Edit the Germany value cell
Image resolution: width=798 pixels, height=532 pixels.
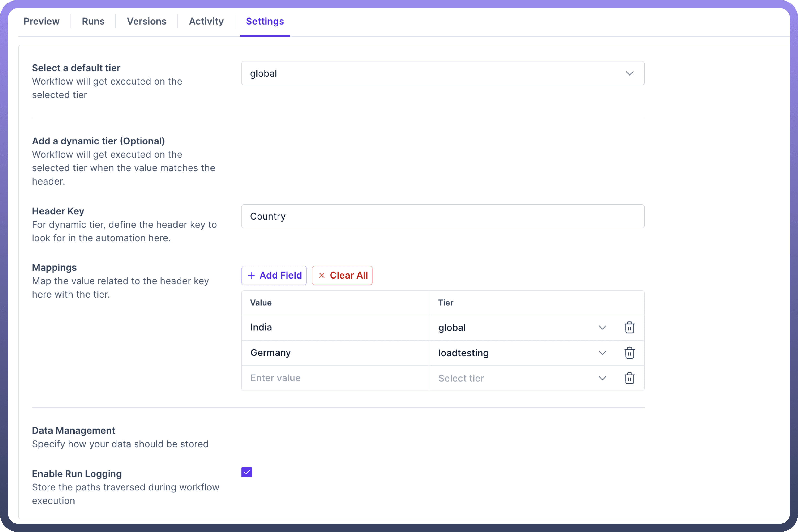click(x=335, y=353)
